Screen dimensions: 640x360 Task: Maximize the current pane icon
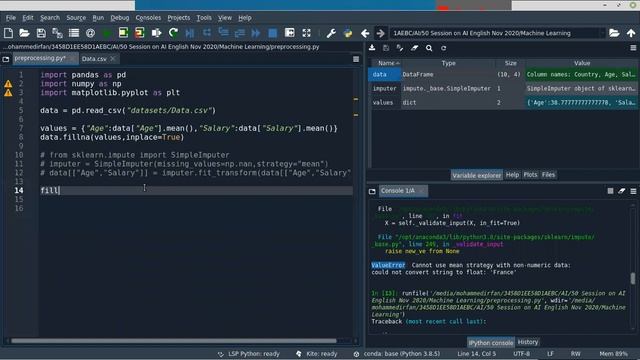tap(289, 33)
